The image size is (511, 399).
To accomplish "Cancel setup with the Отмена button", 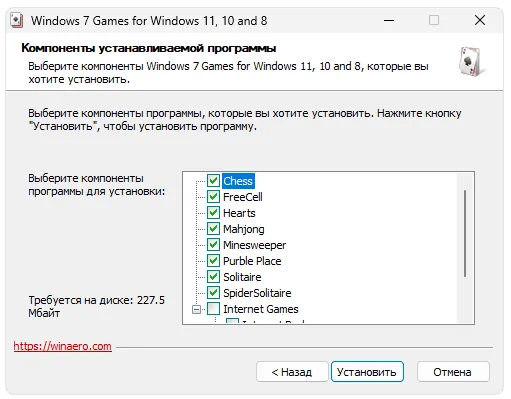I will click(453, 372).
